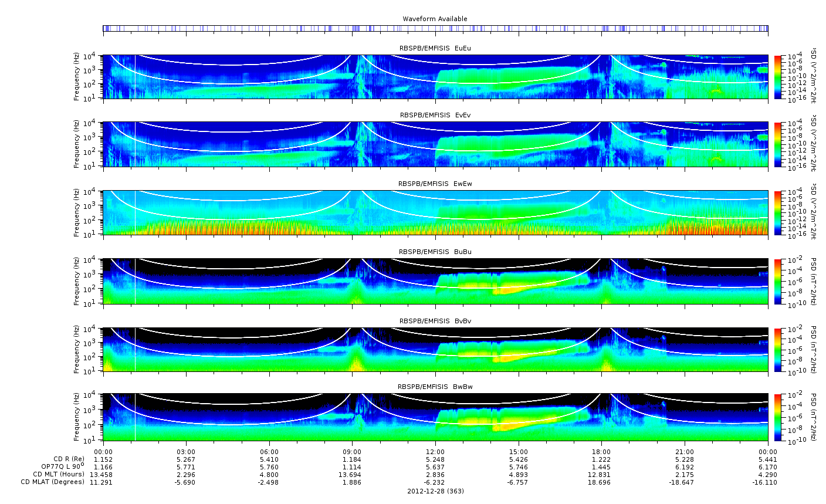This screenshot has height=504, width=826.
Task: Click the MLAT value "-6.757"
Action: [x=519, y=482]
